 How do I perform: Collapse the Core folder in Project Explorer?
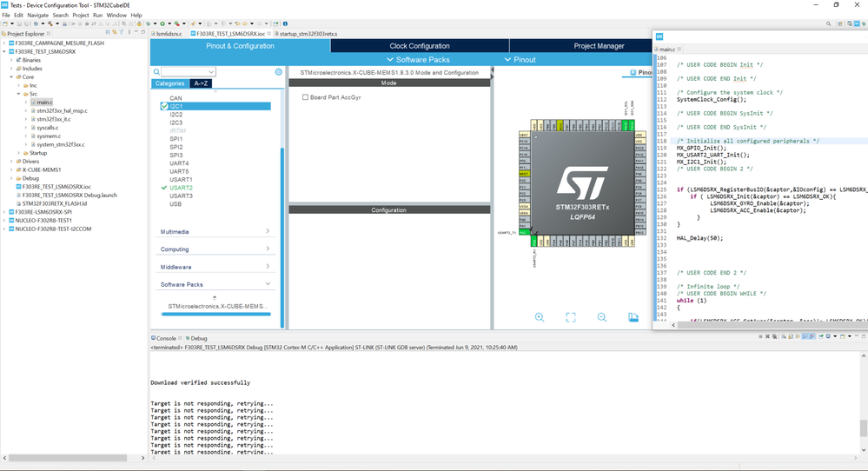click(x=11, y=77)
